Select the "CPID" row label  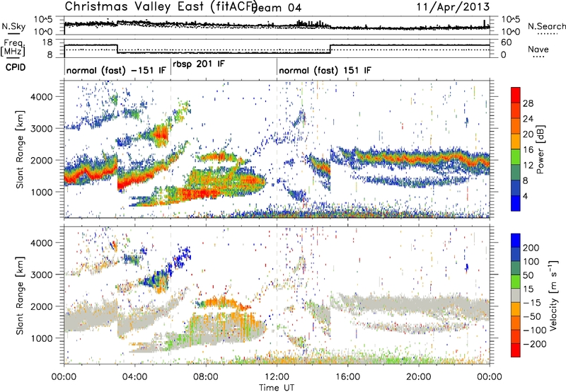coord(16,67)
